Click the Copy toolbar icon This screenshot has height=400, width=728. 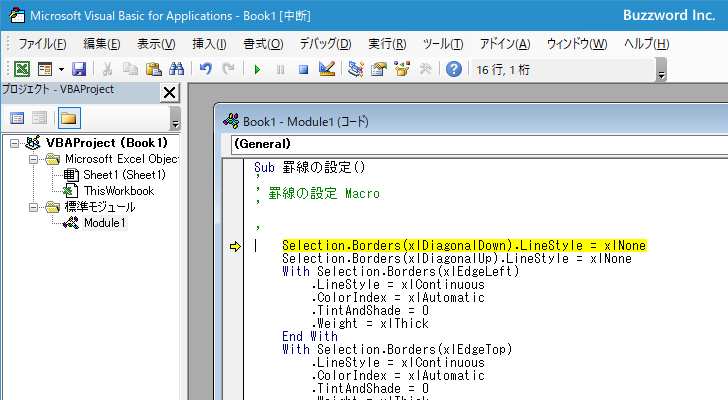click(130, 69)
